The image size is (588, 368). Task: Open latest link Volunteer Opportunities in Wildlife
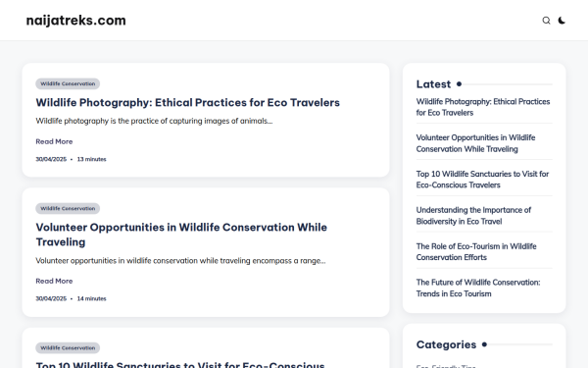click(x=475, y=143)
